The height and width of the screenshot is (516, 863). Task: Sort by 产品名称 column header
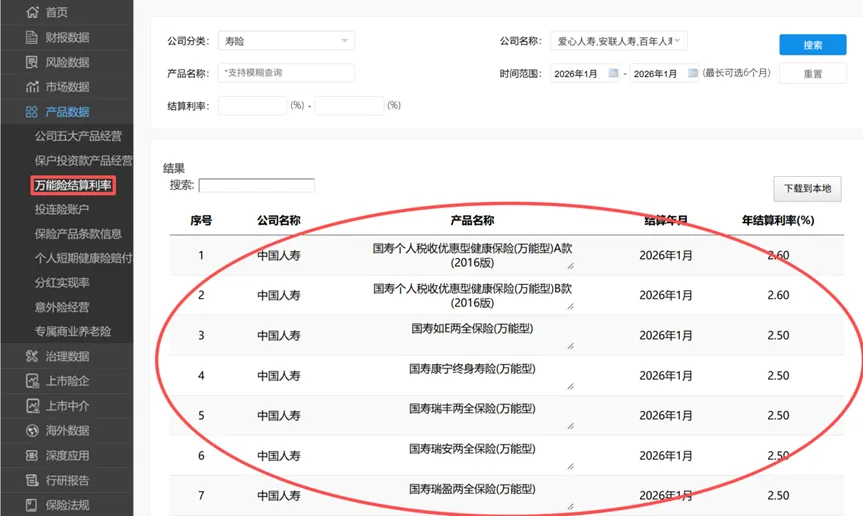[472, 221]
